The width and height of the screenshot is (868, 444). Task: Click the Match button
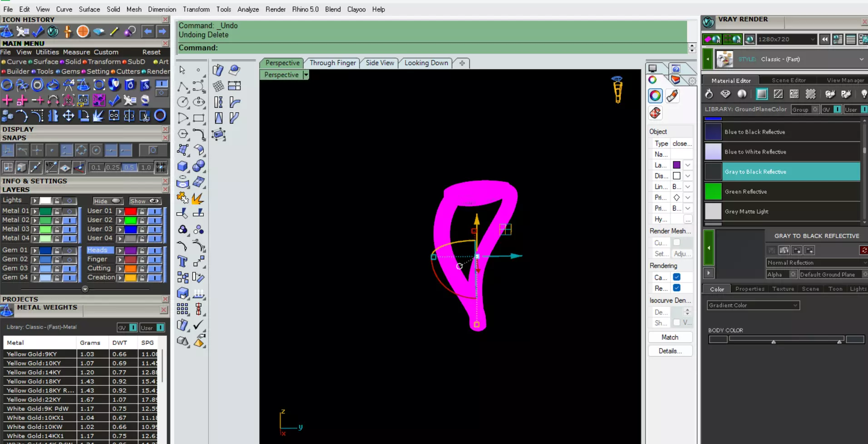pyautogui.click(x=670, y=337)
